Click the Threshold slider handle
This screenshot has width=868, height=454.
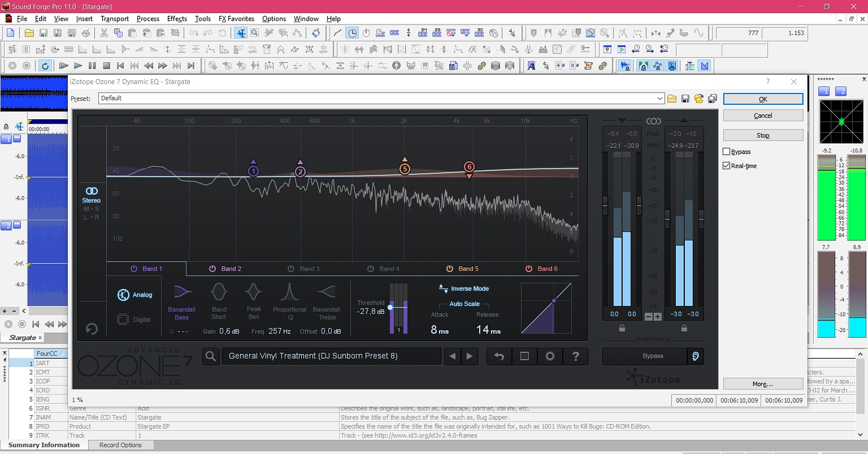tap(390, 307)
